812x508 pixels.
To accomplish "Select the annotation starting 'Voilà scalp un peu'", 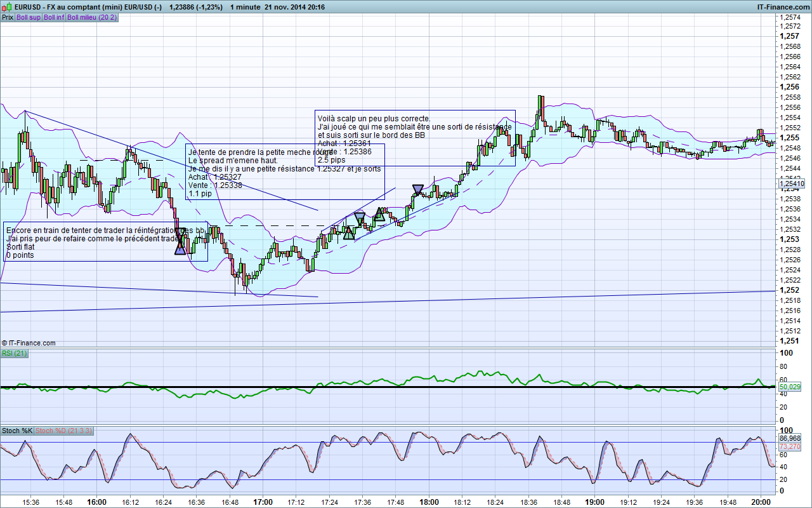I will click(415, 138).
